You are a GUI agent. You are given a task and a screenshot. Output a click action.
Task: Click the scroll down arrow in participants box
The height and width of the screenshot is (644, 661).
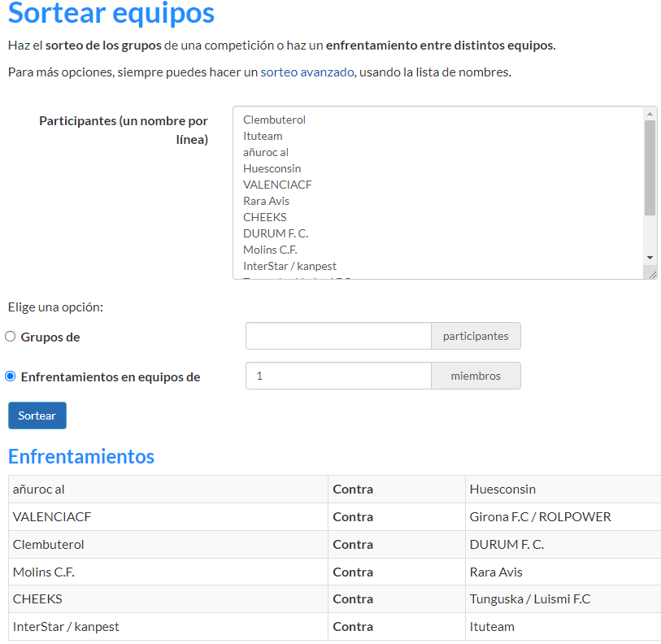(650, 257)
